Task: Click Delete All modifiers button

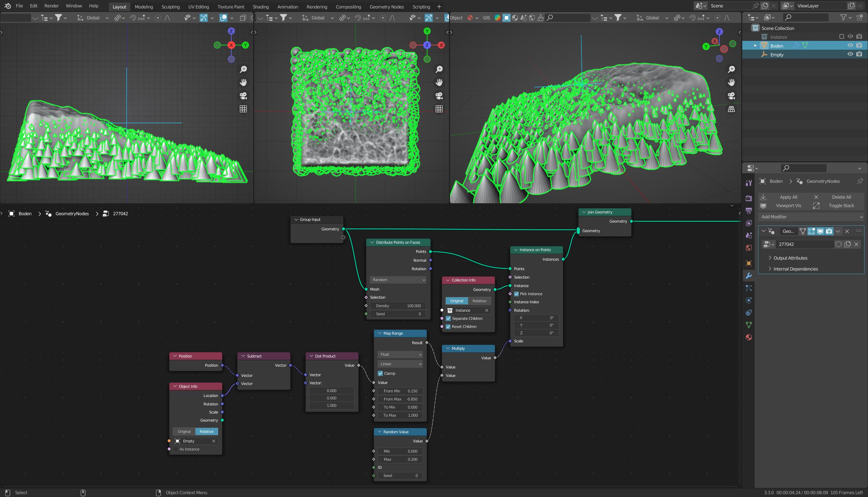Action: tap(838, 197)
